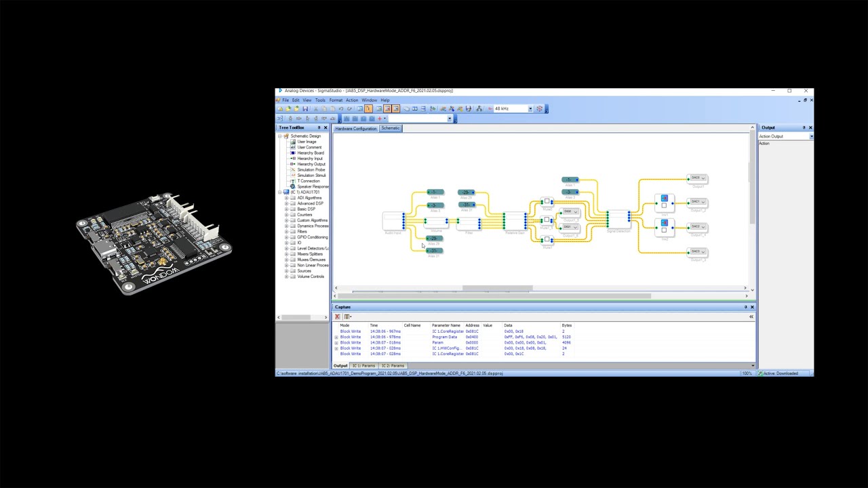
Task: Select Hierarchy Board tree item
Action: coord(311,153)
